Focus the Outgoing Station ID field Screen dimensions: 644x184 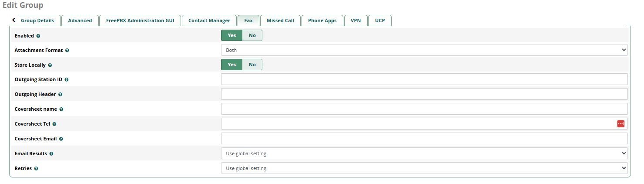[x=424, y=79]
